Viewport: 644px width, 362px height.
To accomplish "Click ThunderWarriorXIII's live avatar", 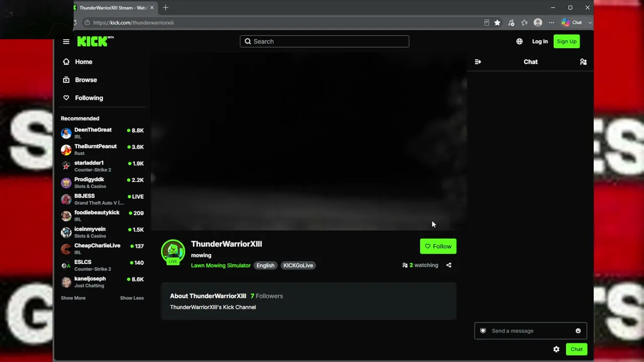I will 173,251.
